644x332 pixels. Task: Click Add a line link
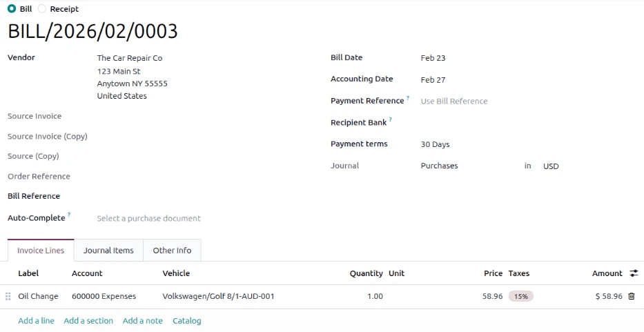pos(36,321)
